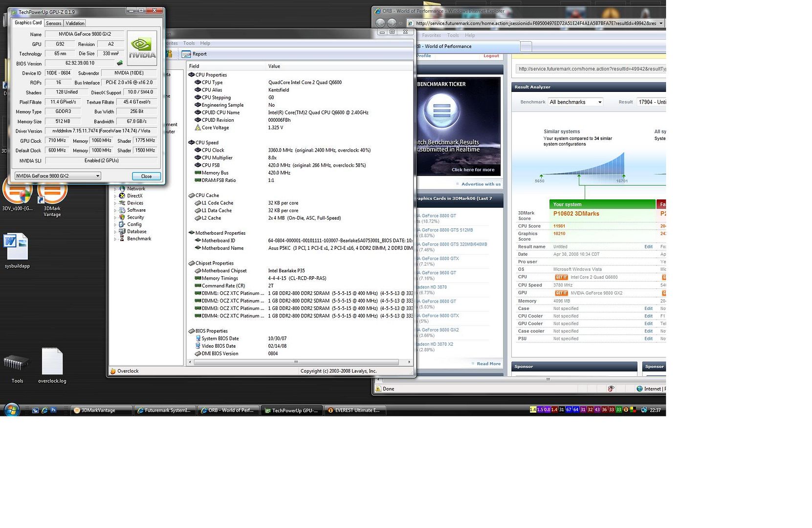Image resolution: width=812 pixels, height=528 pixels.
Task: Expand the Database tree node
Action: click(115, 232)
